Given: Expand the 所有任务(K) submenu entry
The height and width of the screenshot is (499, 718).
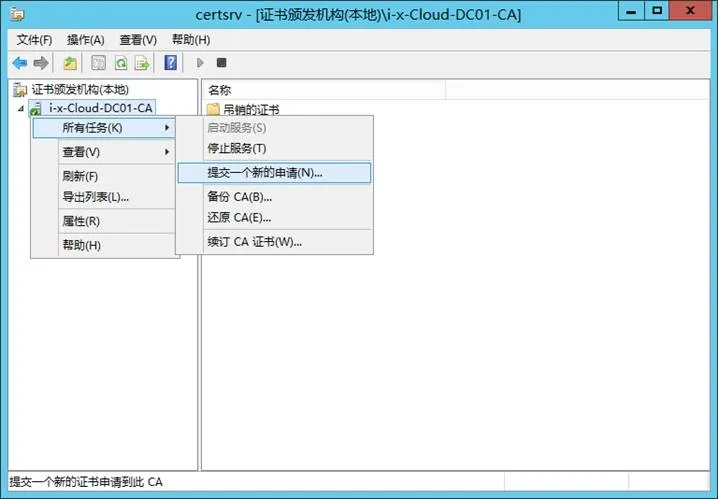Looking at the screenshot, I should pos(104,128).
